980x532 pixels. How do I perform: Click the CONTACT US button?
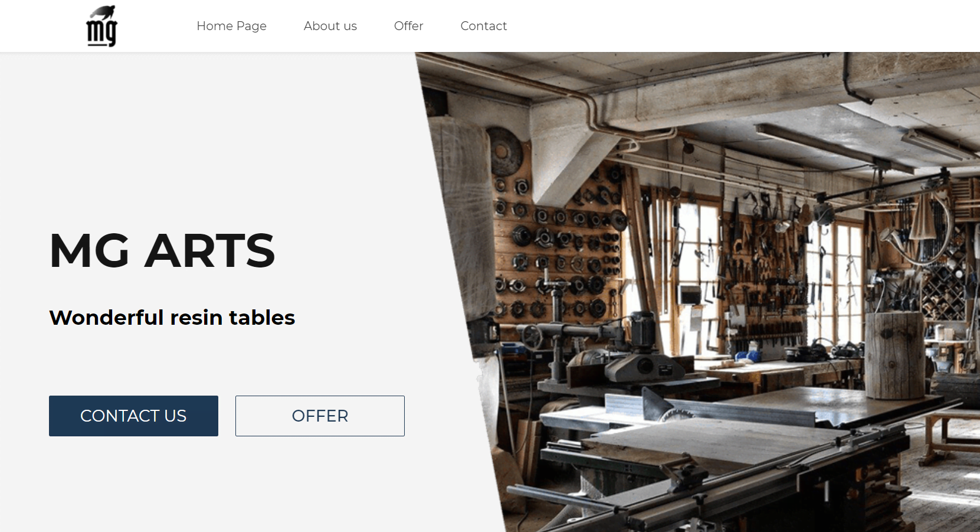(x=133, y=416)
